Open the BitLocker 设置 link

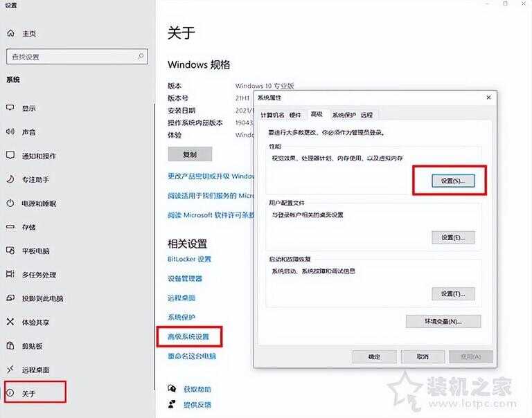pyautogui.click(x=189, y=259)
